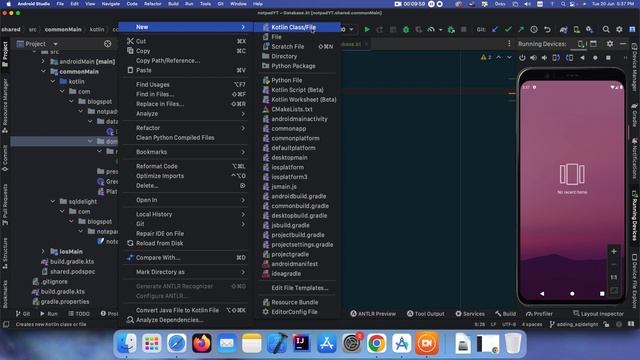Open IntelliJ IDEA from the dock
640x360 pixels.
301,343
